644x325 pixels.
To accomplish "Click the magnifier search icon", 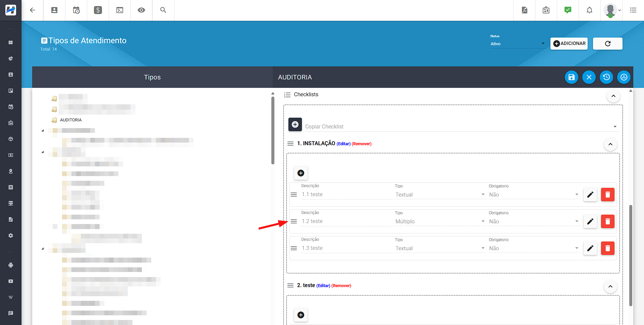I will pos(163,10).
